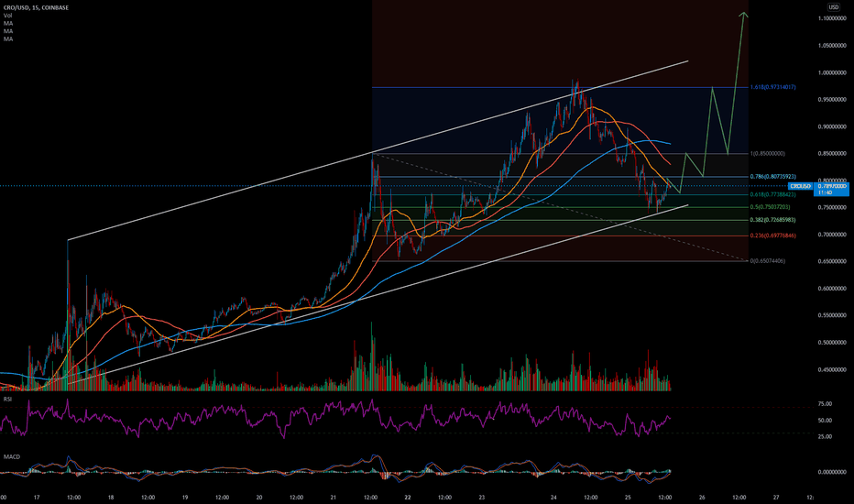Select the 0.236(0.69776846) Fibonacci level label
854x504 pixels.
[x=772, y=236]
